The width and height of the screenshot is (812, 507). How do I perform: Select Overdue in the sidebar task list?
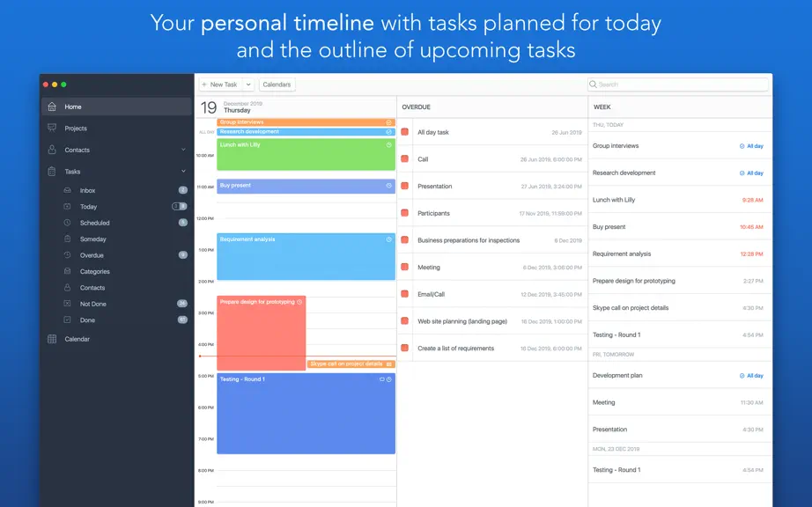92,255
